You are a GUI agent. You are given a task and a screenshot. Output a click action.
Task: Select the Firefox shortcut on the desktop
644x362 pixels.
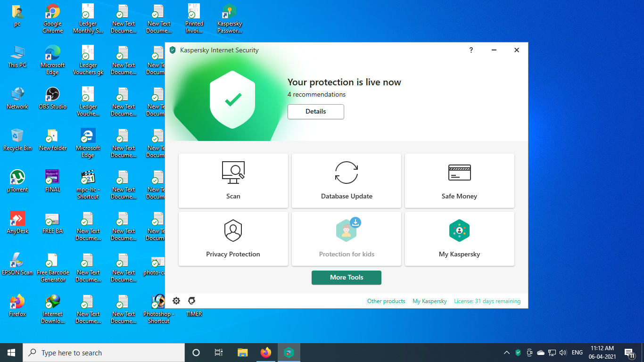(x=17, y=306)
